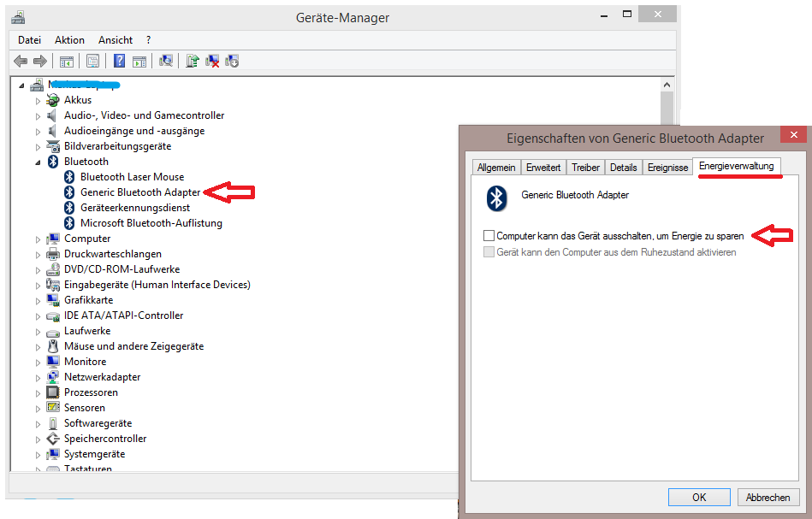Click the Generic Bluetooth Adapter tree icon

click(x=69, y=192)
